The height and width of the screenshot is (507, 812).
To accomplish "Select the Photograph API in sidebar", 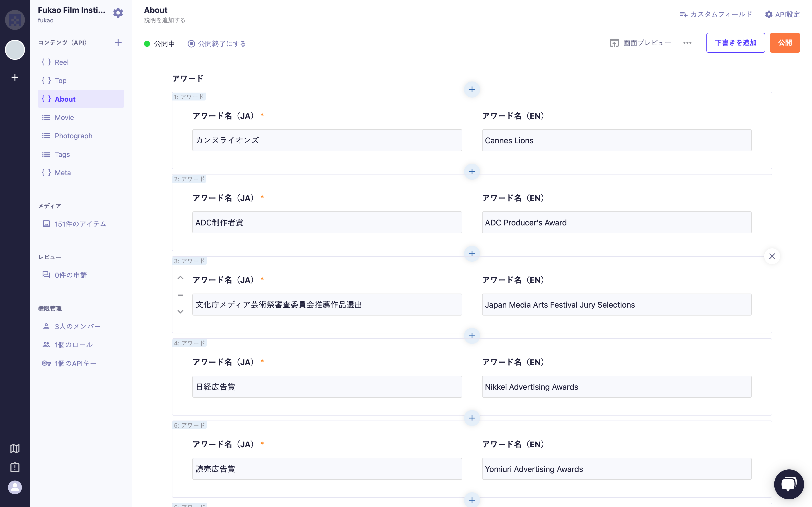I will [73, 136].
